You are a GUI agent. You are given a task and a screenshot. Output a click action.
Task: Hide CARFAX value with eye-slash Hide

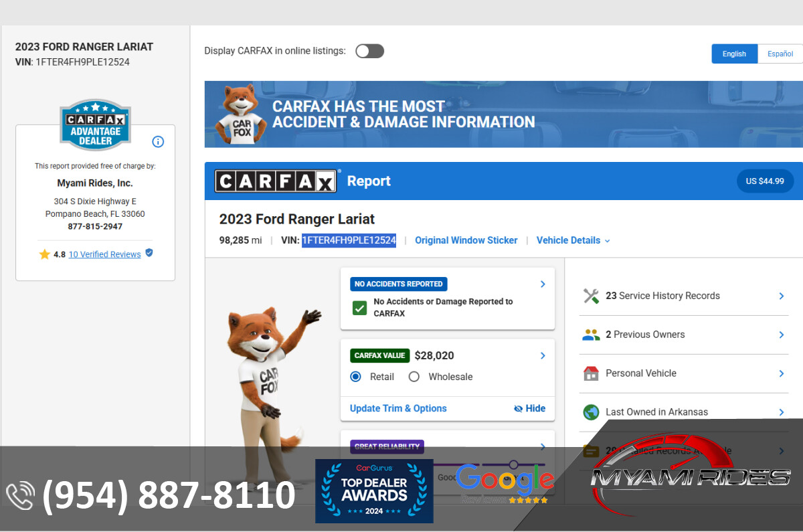[529, 408]
